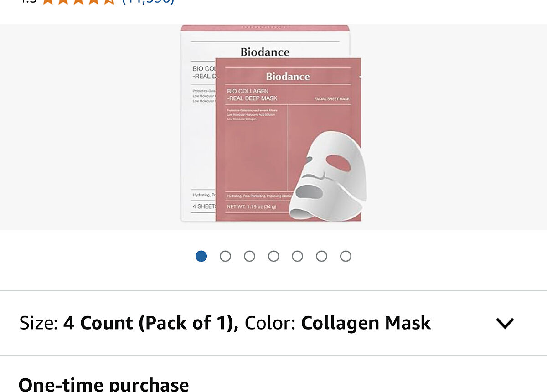Screen dimensions: 547x392
Task: Expand the size and color chevron arrow
Action: [505, 323]
